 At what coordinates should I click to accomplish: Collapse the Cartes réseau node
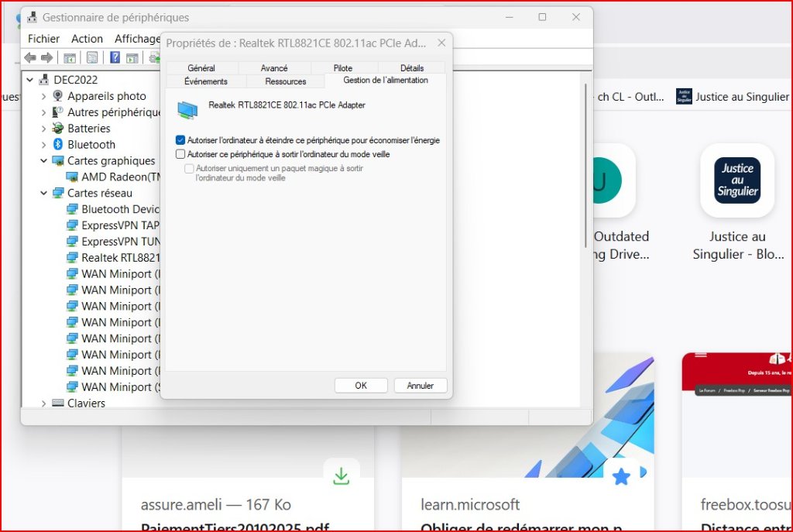(x=43, y=193)
